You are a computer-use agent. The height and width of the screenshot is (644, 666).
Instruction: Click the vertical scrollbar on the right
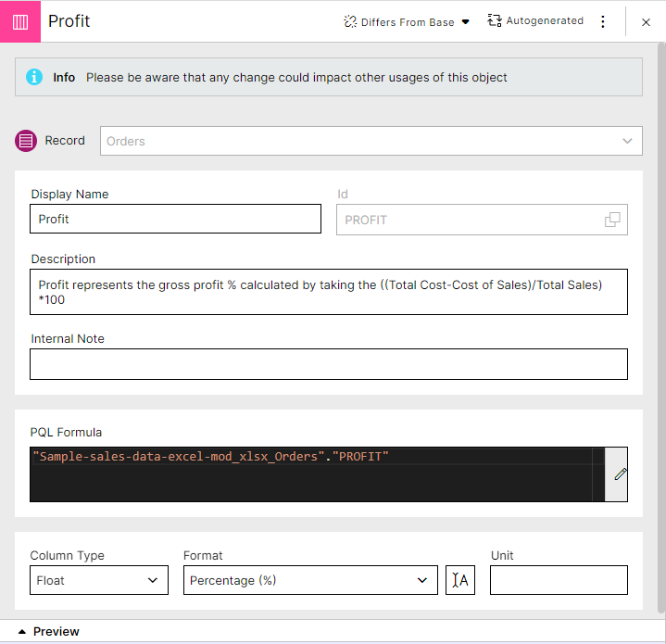coord(661,327)
